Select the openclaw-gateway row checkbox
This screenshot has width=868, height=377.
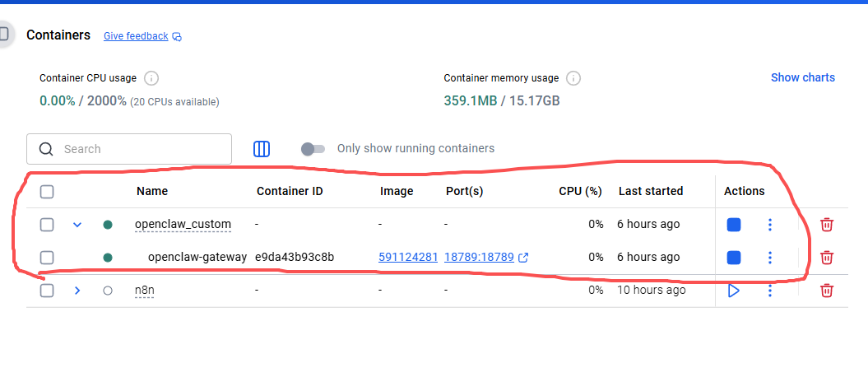point(48,258)
